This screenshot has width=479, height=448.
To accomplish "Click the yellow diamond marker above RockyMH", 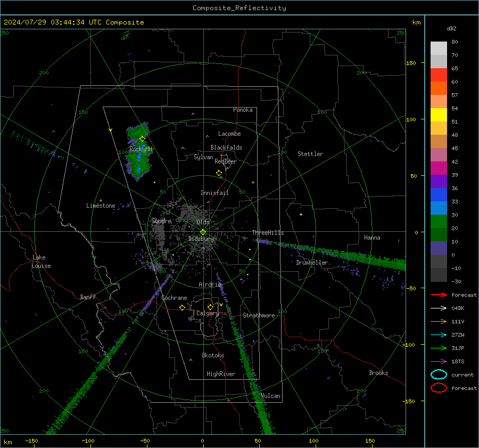I will point(142,139).
